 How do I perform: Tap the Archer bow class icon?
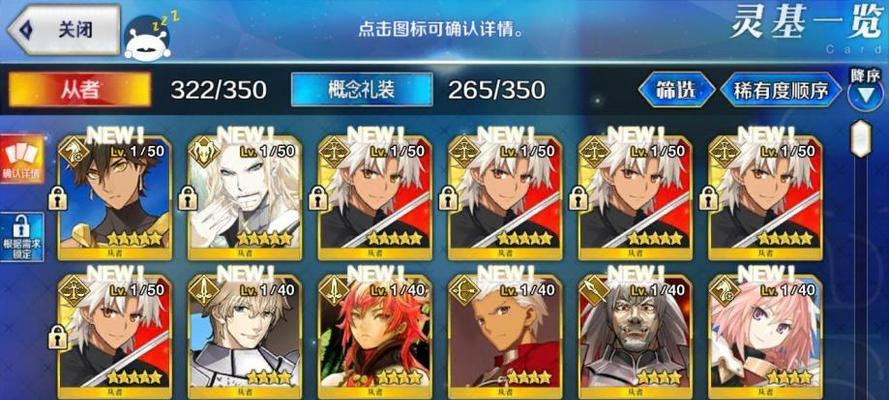point(465,291)
